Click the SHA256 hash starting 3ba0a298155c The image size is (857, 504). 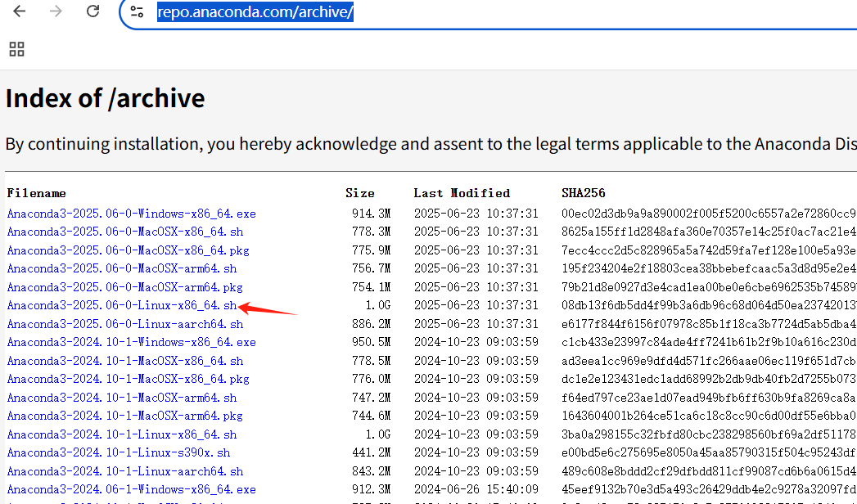click(709, 434)
